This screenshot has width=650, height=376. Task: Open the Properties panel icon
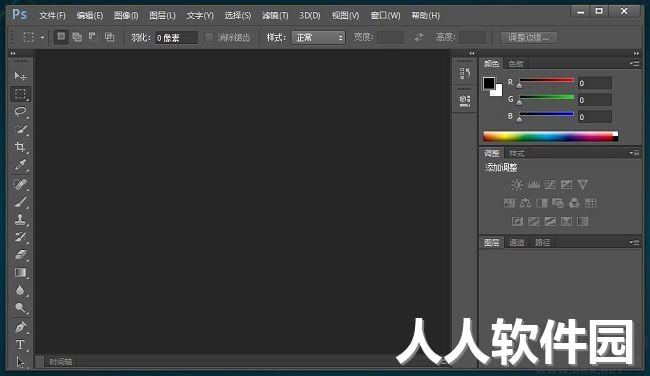[465, 100]
